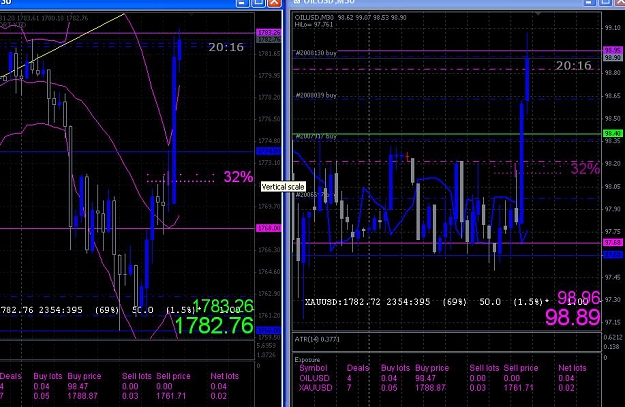Click the XAUUSD:1782.72 status text in OILUSD chart
Image resolution: width=625 pixels, height=407 pixels.
coord(368,302)
